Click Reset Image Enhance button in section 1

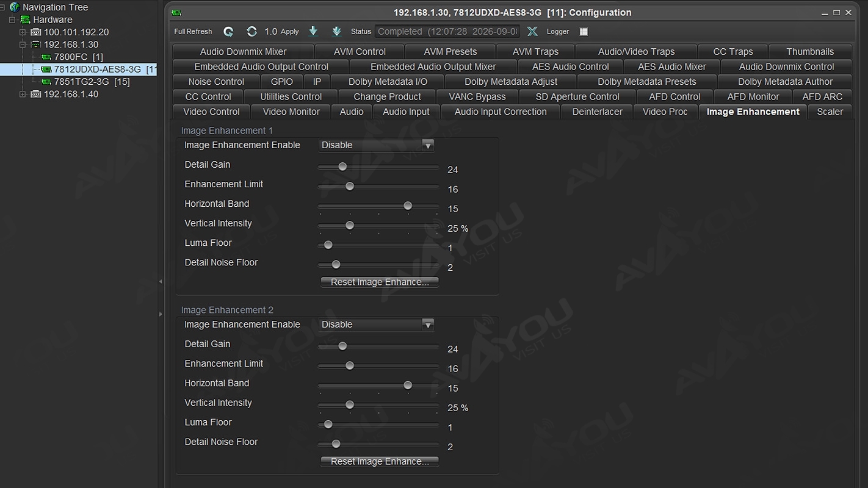pyautogui.click(x=380, y=282)
